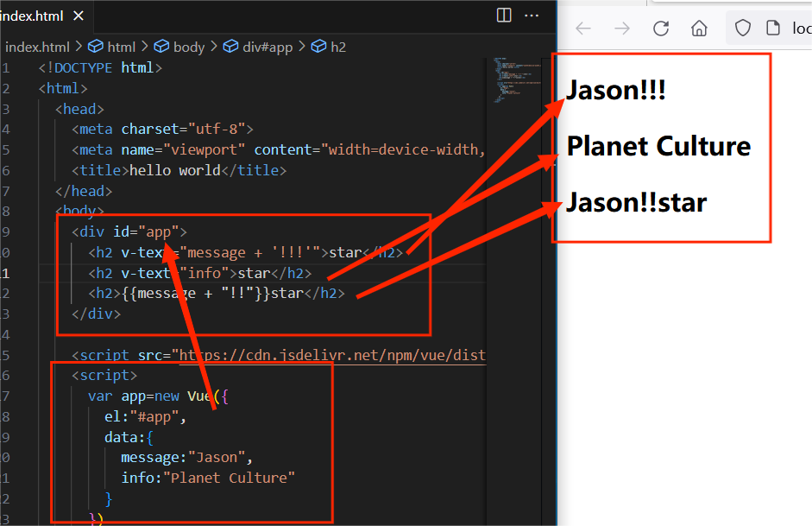Go forward in the browser

[622, 28]
